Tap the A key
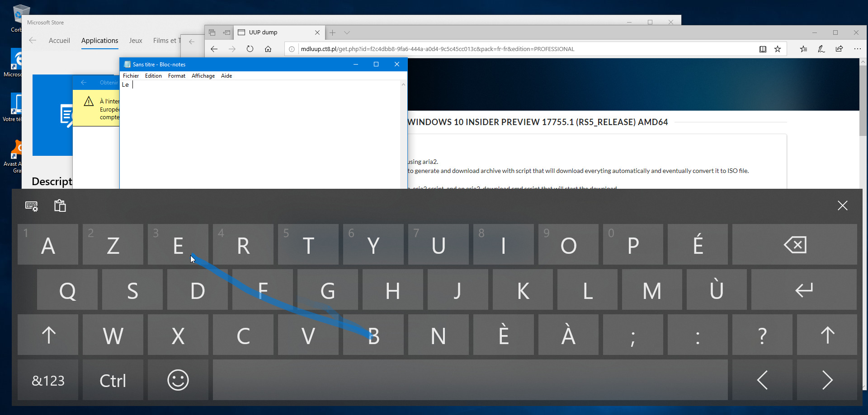Viewport: 868px width, 415px height. 48,245
